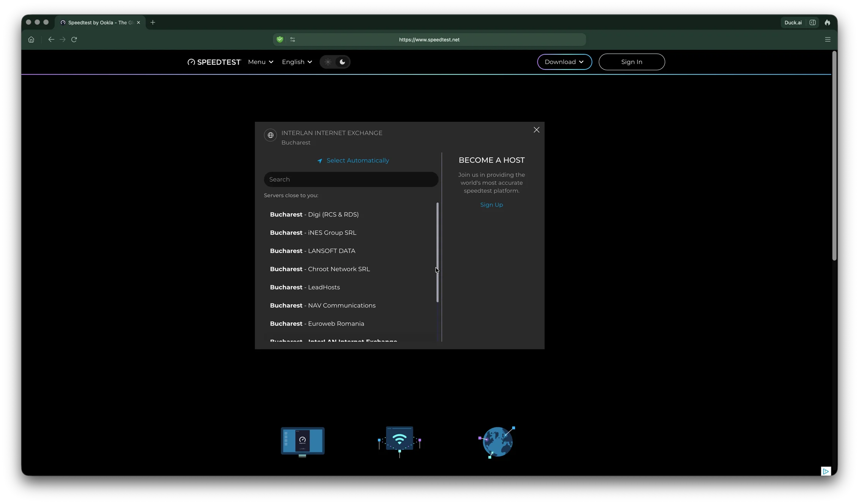The width and height of the screenshot is (859, 504).
Task: Click the desktop app illustration
Action: (303, 442)
